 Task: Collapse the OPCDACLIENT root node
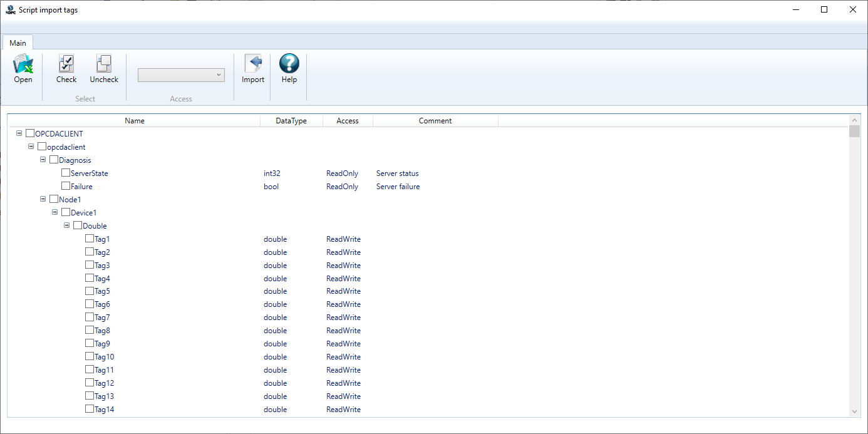click(19, 133)
